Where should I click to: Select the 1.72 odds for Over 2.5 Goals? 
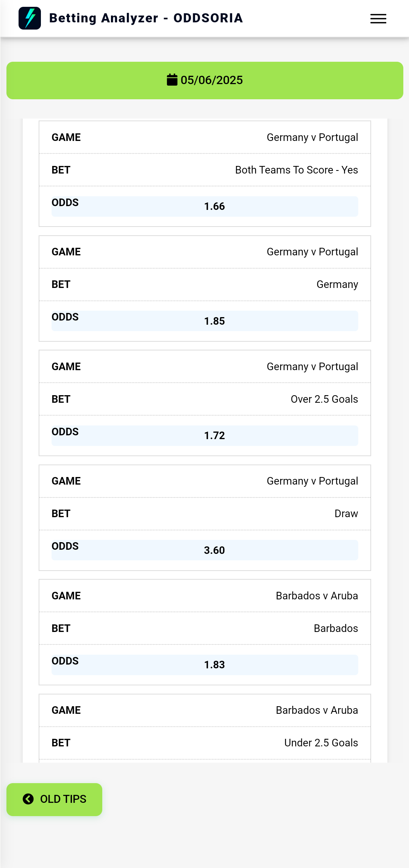point(214,436)
